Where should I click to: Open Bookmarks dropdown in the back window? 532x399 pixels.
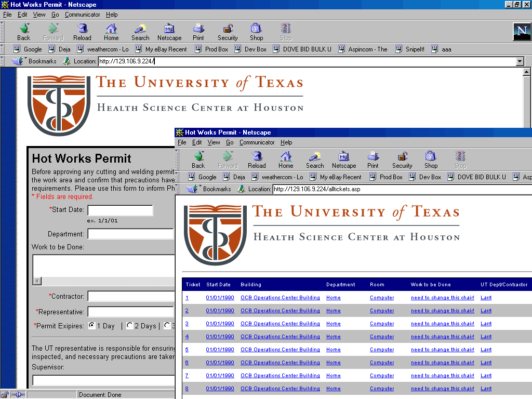pyautogui.click(x=35, y=61)
